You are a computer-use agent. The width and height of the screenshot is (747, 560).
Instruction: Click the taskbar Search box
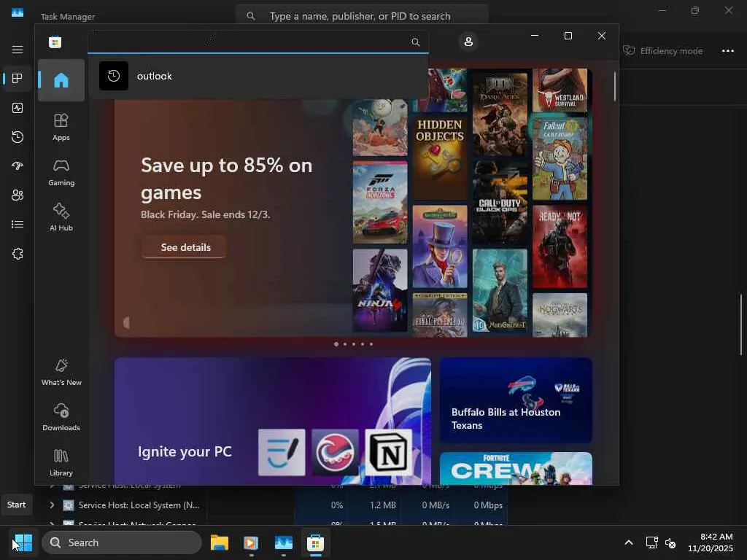pos(122,542)
